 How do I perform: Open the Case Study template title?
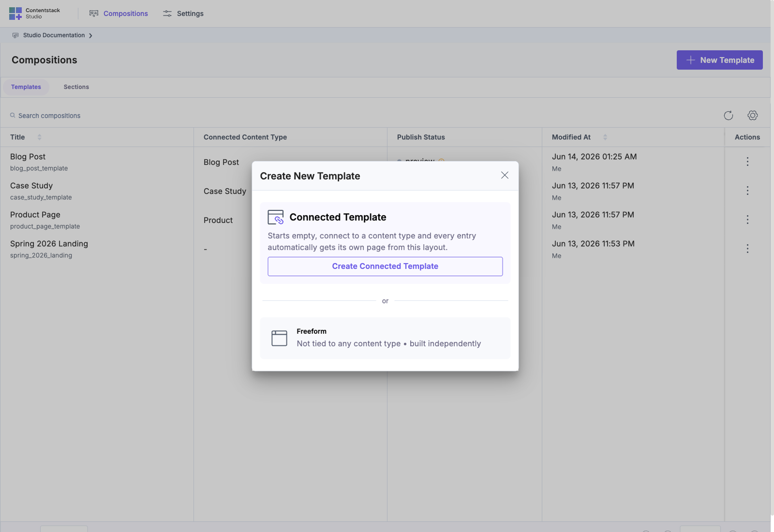click(x=31, y=186)
